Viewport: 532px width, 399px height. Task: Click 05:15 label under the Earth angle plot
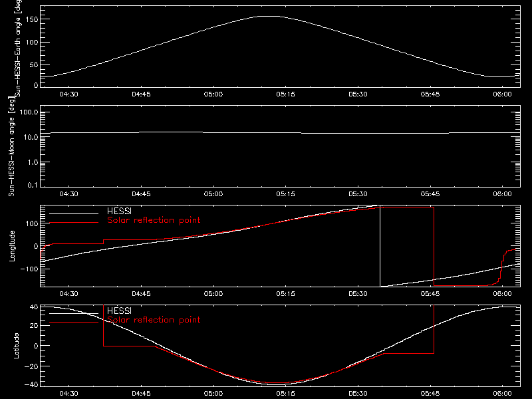point(286,94)
